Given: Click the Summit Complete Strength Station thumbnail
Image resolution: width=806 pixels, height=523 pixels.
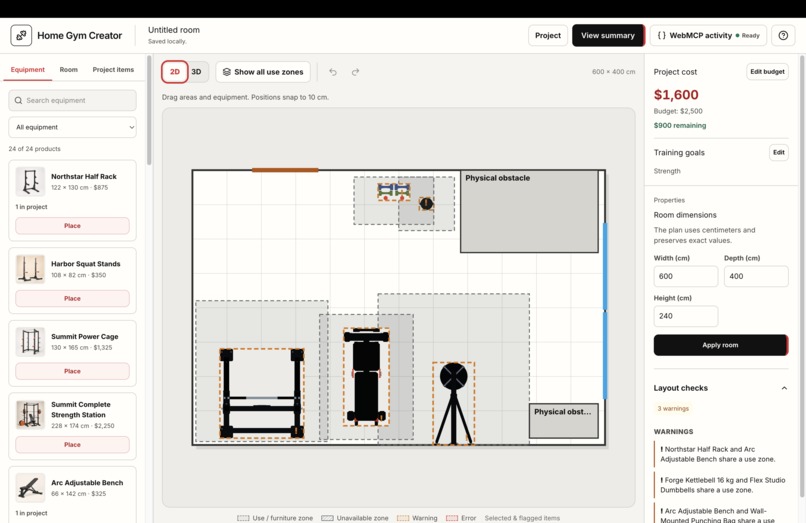Looking at the screenshot, I should [30, 414].
